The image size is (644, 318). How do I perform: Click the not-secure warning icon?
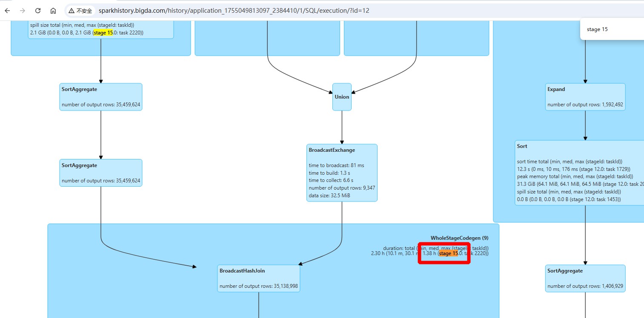coord(72,11)
